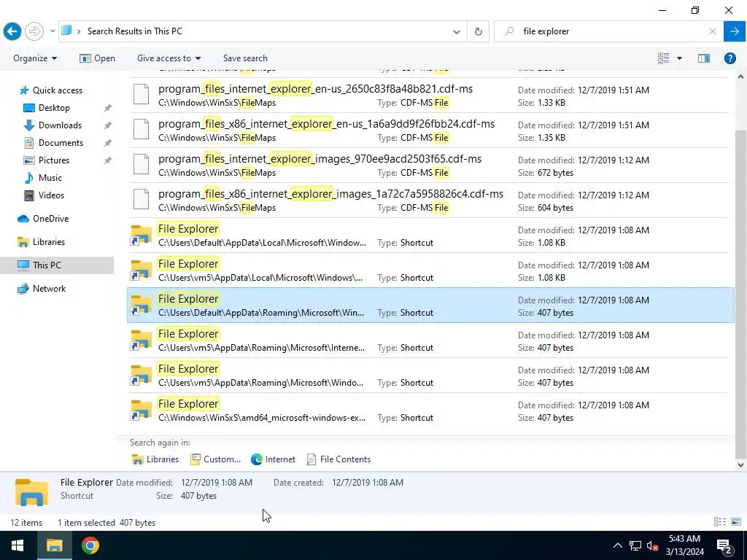Click File Explorer on the taskbar
Viewport: 747px width, 560px height.
[x=54, y=545]
